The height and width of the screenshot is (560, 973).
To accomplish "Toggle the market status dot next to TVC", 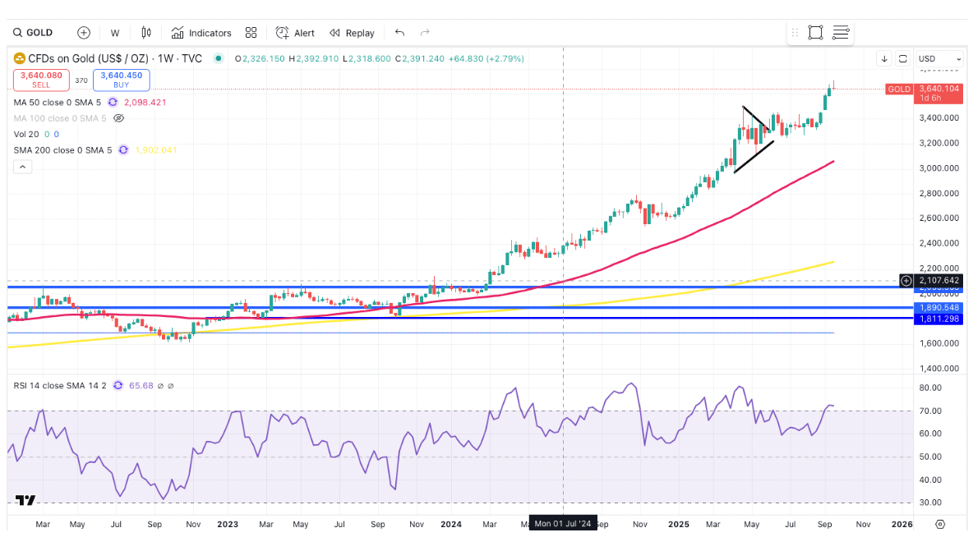I will [218, 58].
